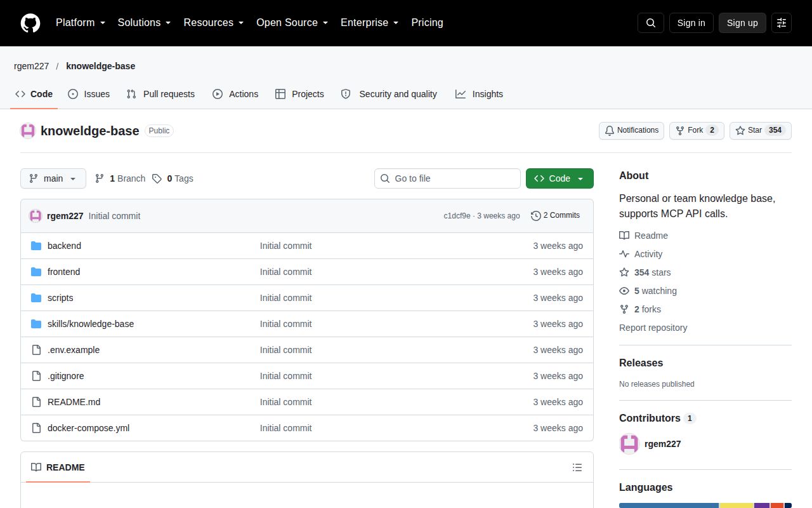Screen dimensions: 812x508
Task: Expand the Solutions menu
Action: point(145,23)
